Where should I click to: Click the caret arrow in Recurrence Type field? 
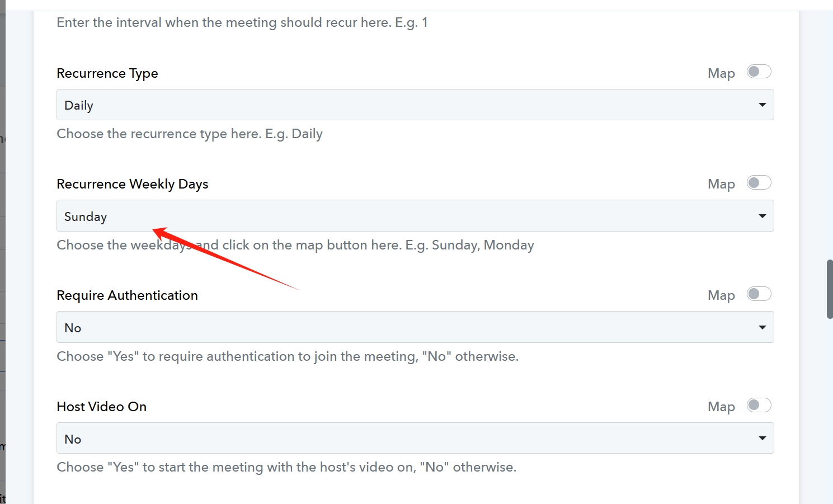(x=762, y=105)
